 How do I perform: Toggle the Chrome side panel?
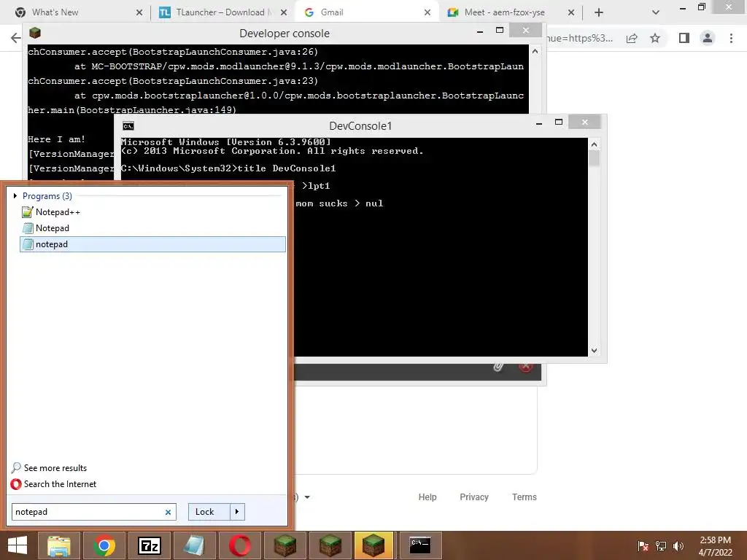point(684,38)
